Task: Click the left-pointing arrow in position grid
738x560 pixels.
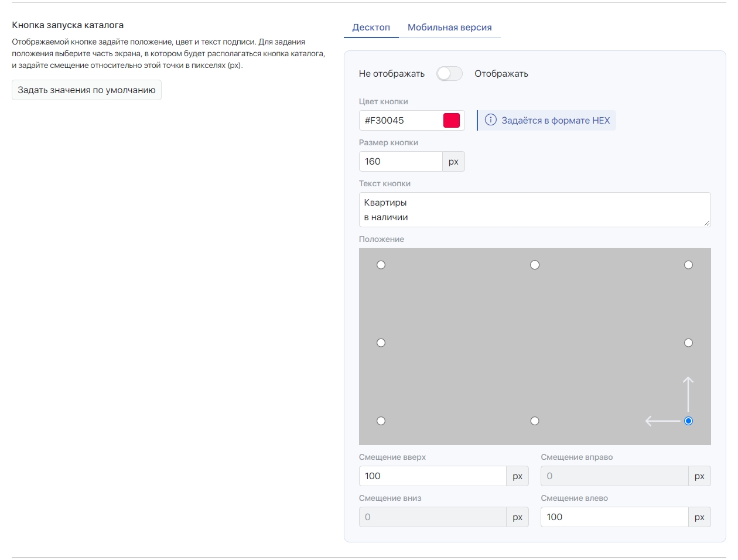Action: point(662,421)
